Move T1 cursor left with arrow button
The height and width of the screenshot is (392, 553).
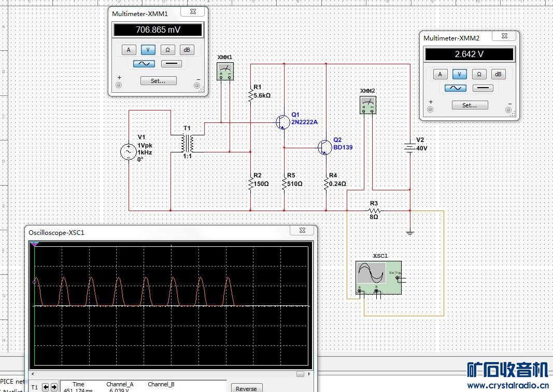pos(46,387)
